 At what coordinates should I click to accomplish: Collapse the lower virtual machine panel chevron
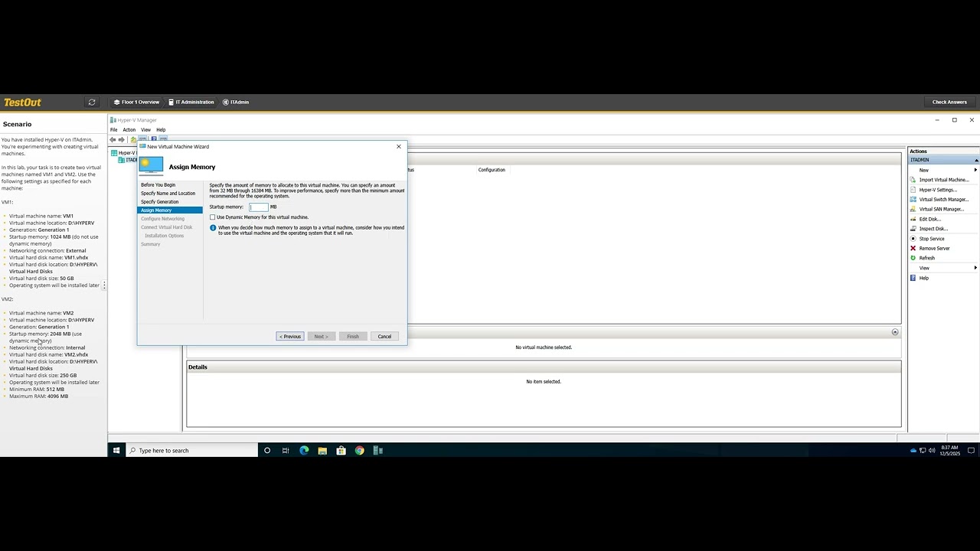pos(895,332)
